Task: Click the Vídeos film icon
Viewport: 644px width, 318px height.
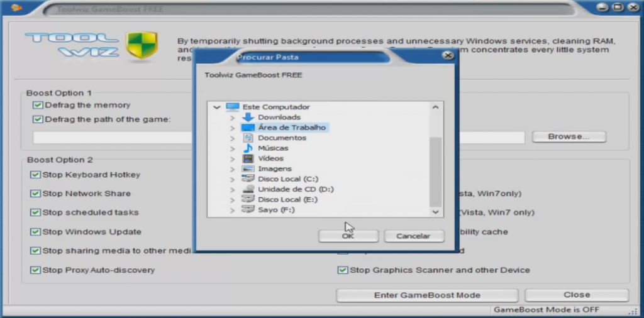Action: tap(248, 158)
